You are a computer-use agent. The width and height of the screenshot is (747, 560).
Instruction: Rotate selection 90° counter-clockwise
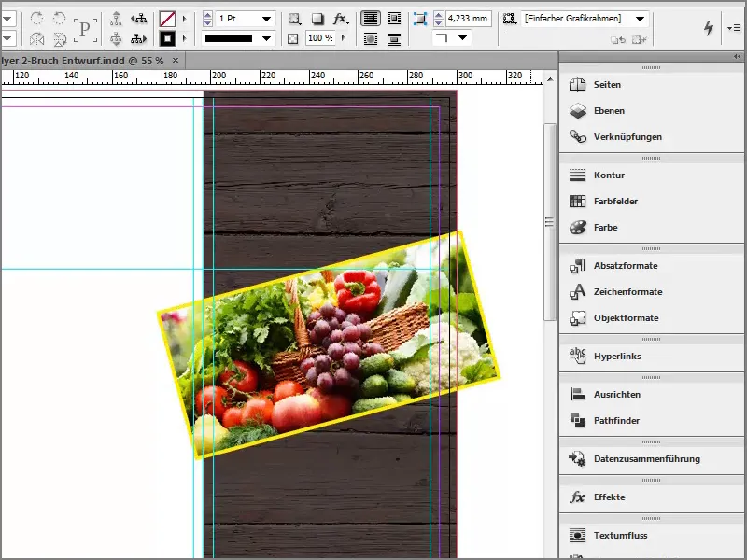pyautogui.click(x=59, y=19)
